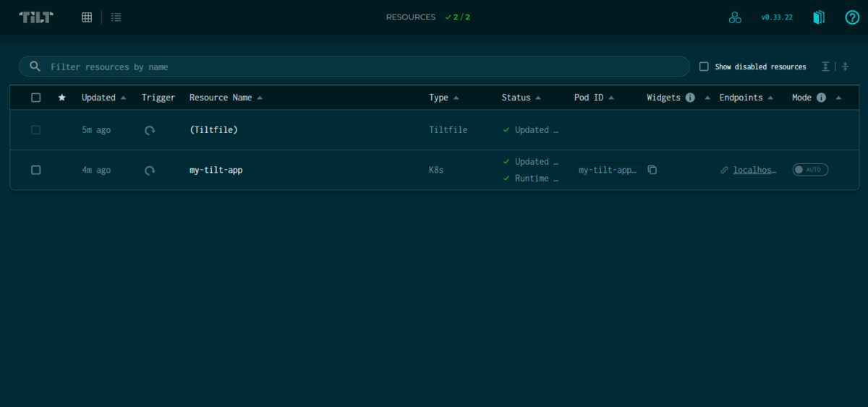The height and width of the screenshot is (407, 868).
Task: Click the K8s type cell
Action: [x=436, y=171]
